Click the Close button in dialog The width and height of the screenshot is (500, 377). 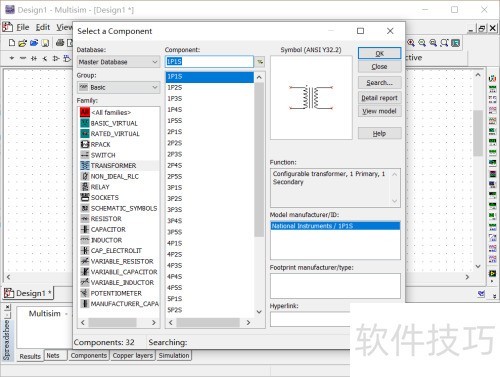click(379, 67)
